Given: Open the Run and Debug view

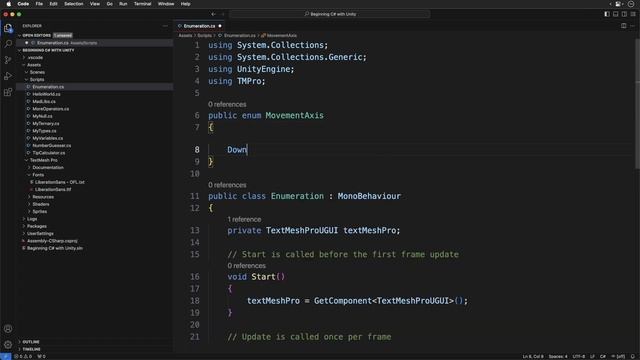Looking at the screenshot, I should click(8, 76).
